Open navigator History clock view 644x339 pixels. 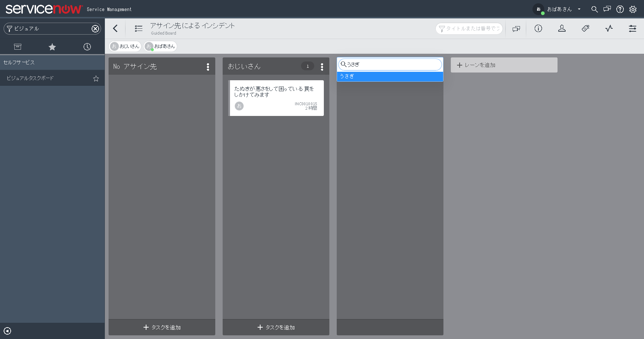click(87, 47)
